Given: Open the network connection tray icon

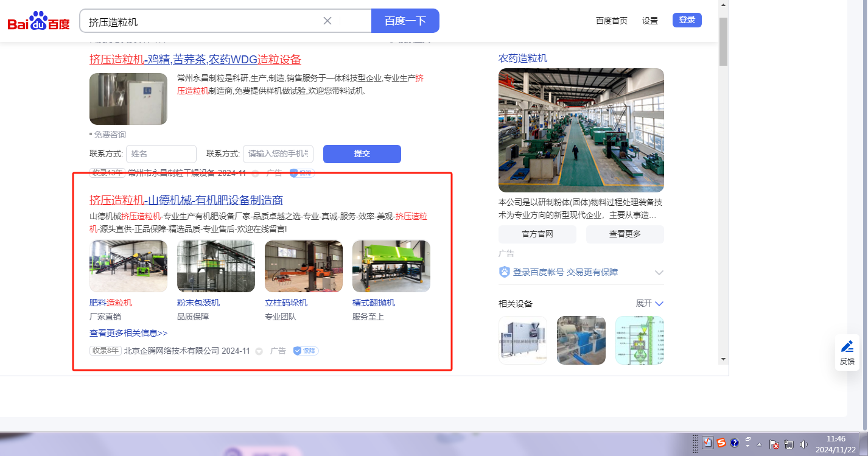Looking at the screenshot, I should [789, 444].
